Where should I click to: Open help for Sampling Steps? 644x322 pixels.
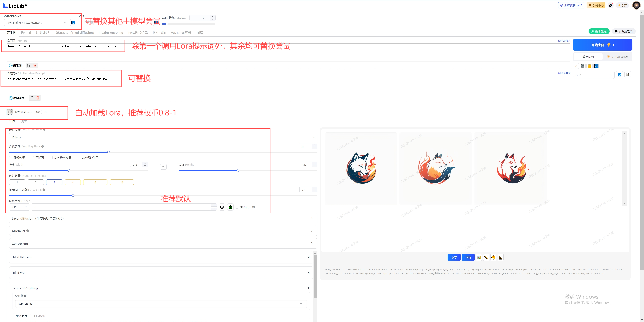(42, 147)
